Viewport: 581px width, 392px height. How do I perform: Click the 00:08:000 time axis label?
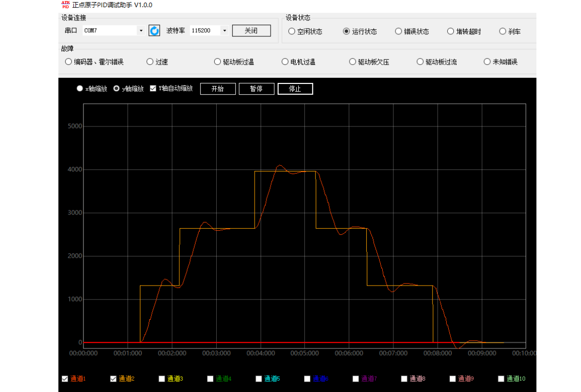[438, 354]
